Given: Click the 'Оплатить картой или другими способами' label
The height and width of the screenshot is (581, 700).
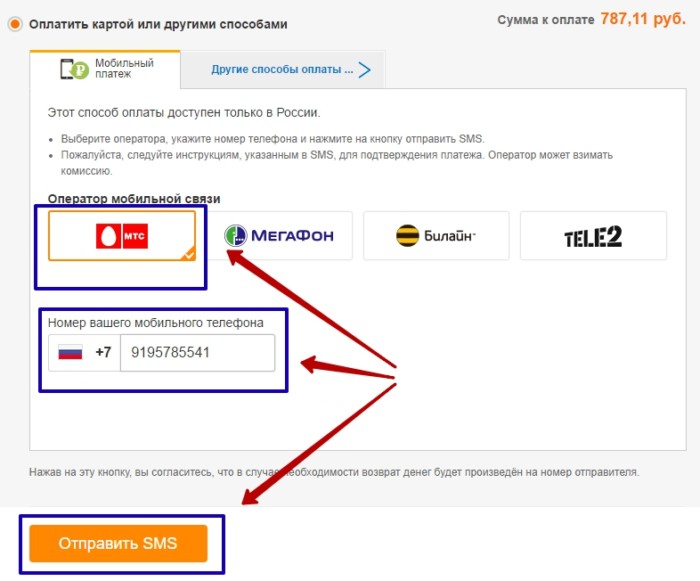Looking at the screenshot, I should point(158,24).
